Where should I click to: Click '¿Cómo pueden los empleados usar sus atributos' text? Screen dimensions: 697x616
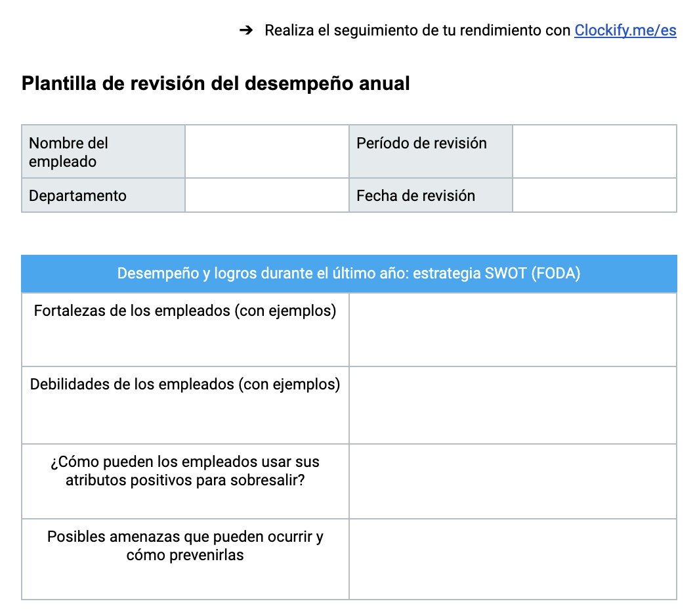point(185,471)
